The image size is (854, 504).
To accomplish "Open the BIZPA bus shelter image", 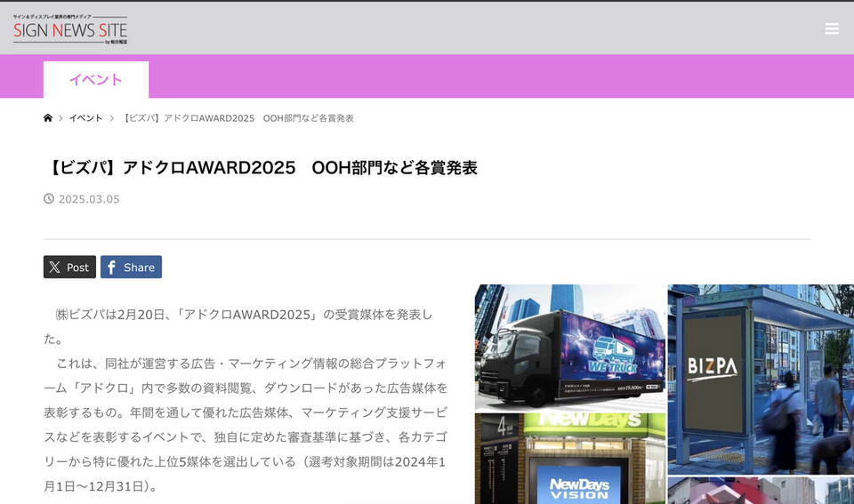I will 761,380.
